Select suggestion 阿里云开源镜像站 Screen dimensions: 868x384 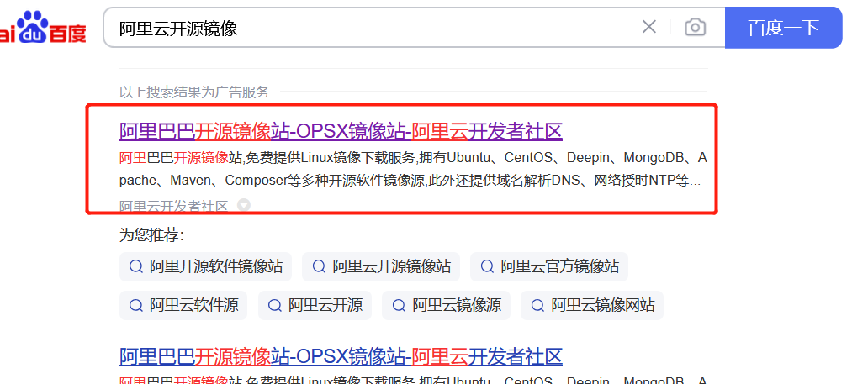point(381,266)
